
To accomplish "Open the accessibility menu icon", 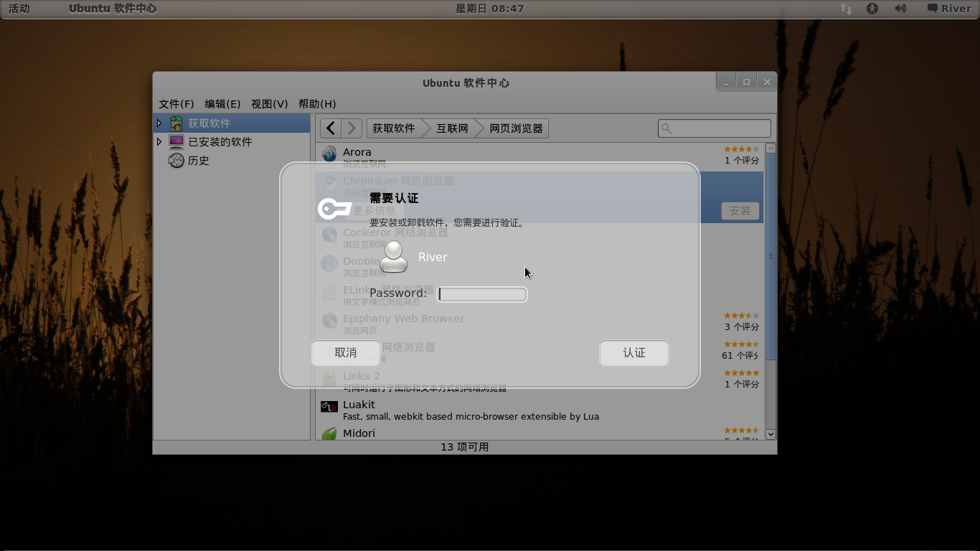I will coord(872,9).
